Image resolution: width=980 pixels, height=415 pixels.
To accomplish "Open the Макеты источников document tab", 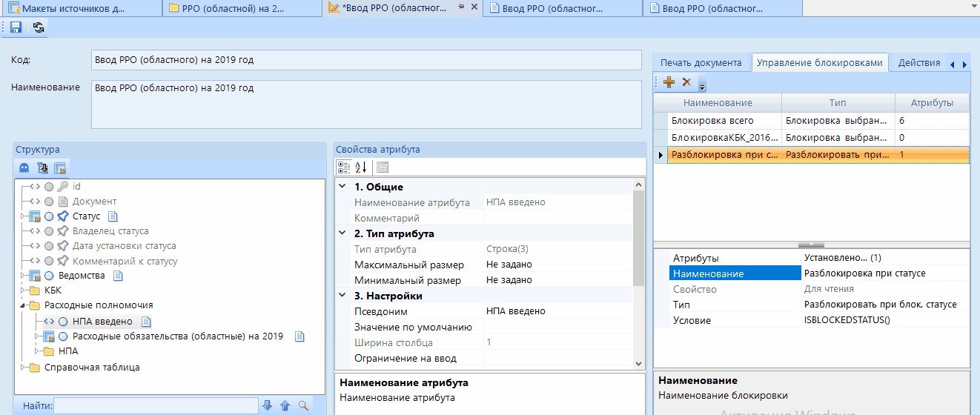I will pyautogui.click(x=73, y=8).
